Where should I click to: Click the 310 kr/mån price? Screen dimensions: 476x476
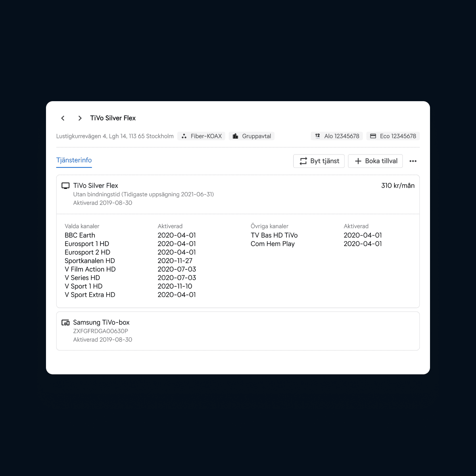pyautogui.click(x=398, y=186)
